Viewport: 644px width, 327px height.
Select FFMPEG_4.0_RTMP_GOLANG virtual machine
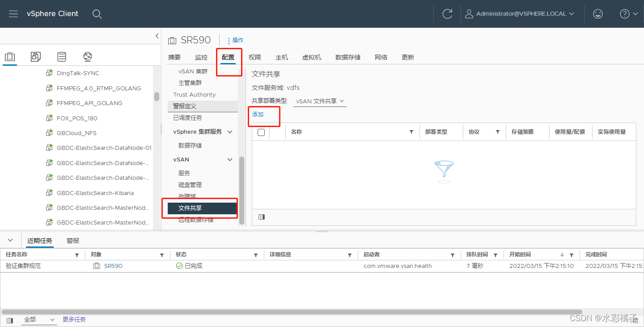click(99, 88)
